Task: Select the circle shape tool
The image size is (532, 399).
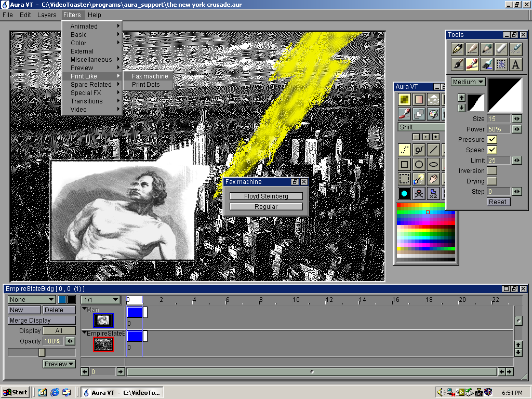Action: (419, 165)
